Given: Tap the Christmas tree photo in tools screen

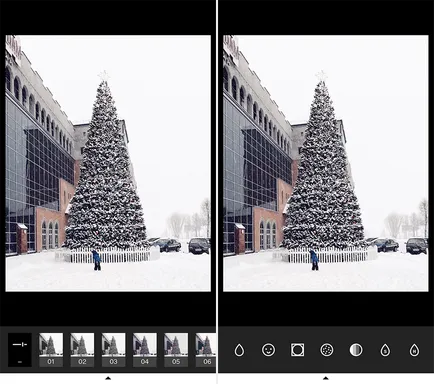Looking at the screenshot, I should (x=326, y=163).
